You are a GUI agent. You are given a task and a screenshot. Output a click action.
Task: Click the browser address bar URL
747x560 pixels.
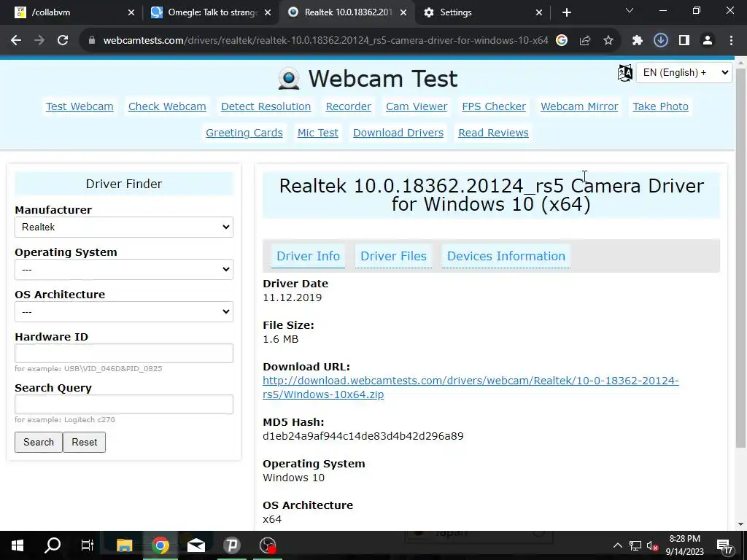tap(326, 41)
